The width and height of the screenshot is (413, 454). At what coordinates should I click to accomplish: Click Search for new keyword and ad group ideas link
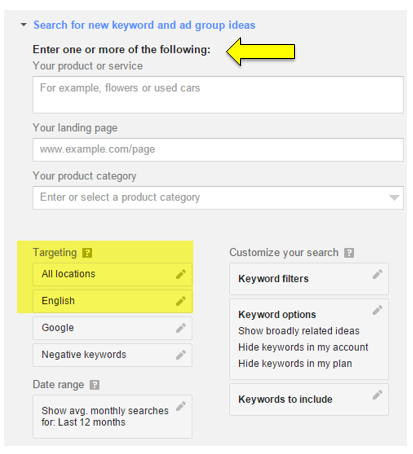click(x=144, y=25)
